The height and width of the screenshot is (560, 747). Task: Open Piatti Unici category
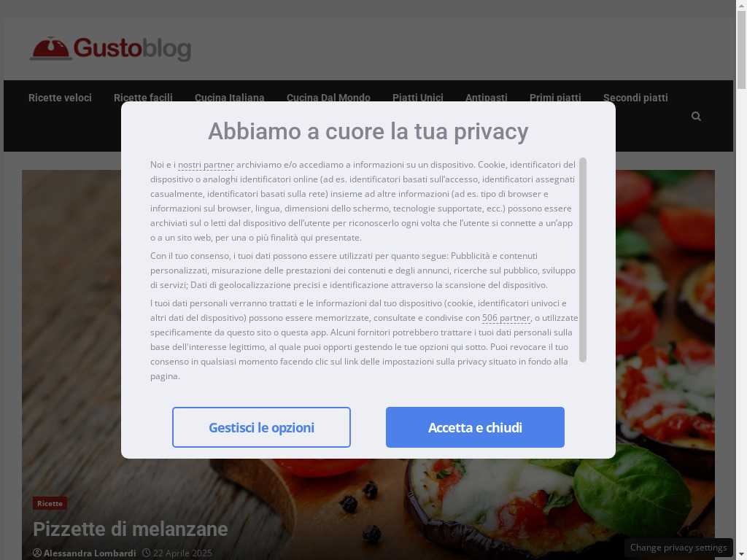tap(418, 98)
